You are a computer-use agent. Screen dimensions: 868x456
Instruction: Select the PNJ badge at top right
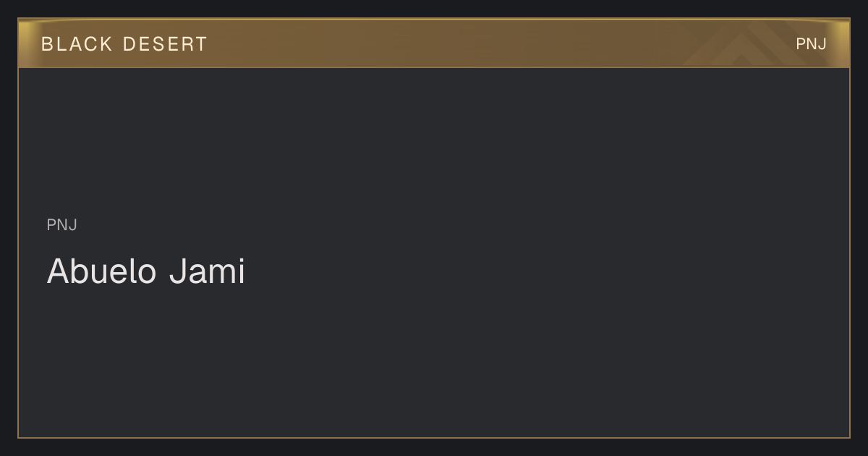click(x=811, y=44)
